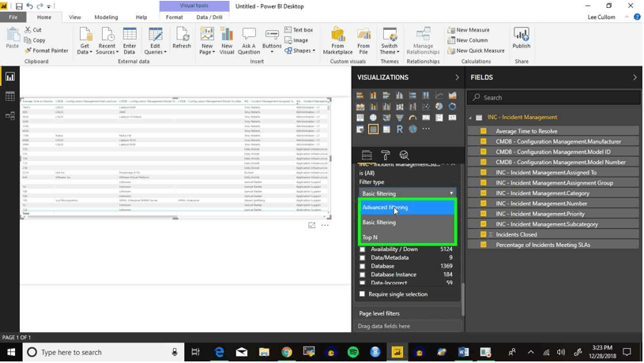Image resolution: width=644 pixels, height=363 pixels.
Task: Switch to Relationships view in sidebar
Action: pos(9,116)
